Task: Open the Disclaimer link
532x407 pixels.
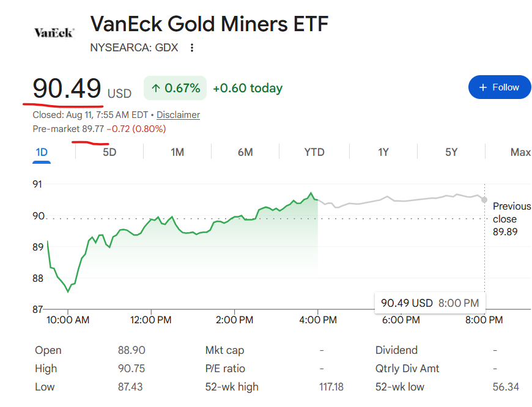Action: coord(178,115)
